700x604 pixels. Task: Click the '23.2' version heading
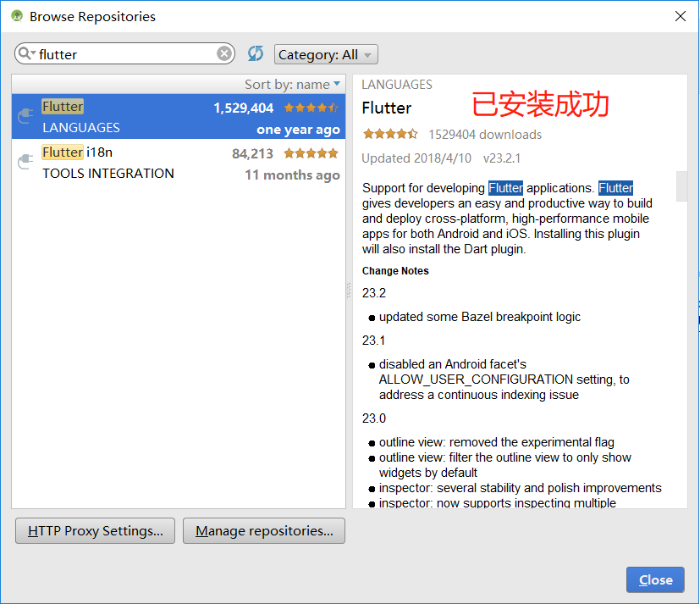(x=373, y=293)
